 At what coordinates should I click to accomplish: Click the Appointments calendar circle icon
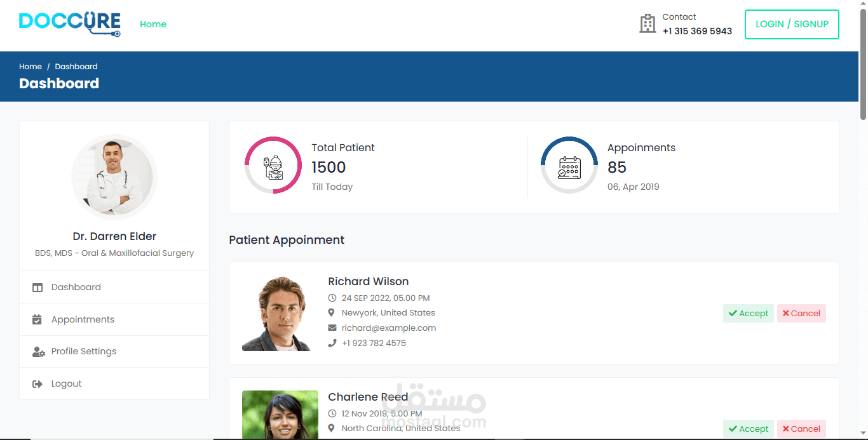tap(569, 166)
